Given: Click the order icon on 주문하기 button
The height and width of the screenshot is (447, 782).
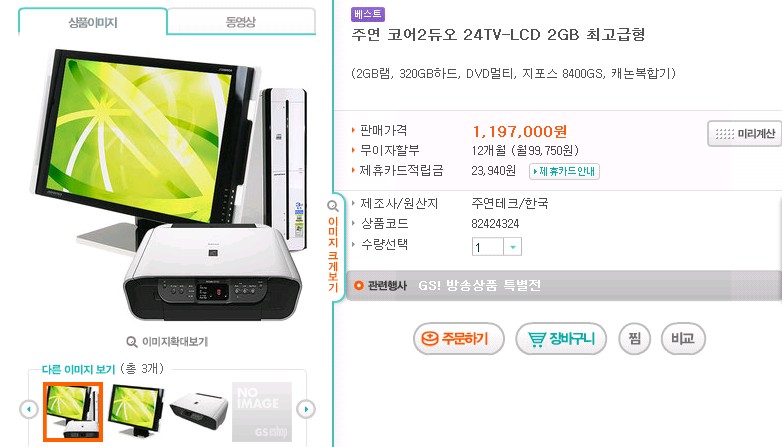Looking at the screenshot, I should (x=430, y=339).
